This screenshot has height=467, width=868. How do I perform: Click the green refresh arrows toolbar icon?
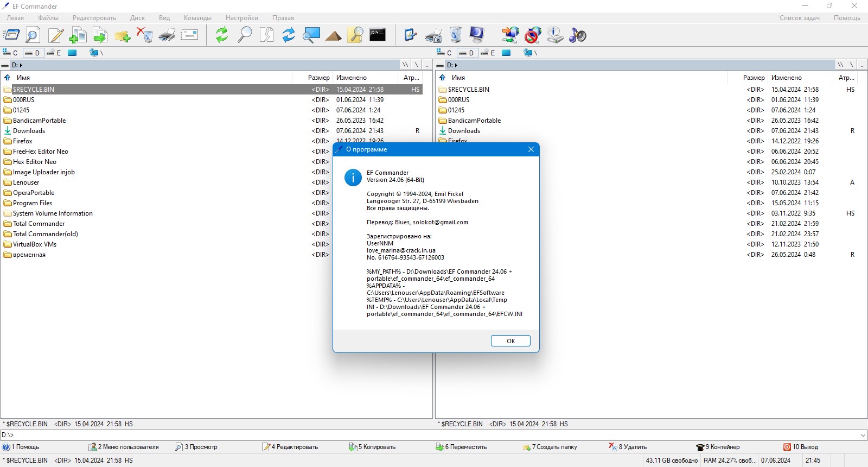point(222,35)
